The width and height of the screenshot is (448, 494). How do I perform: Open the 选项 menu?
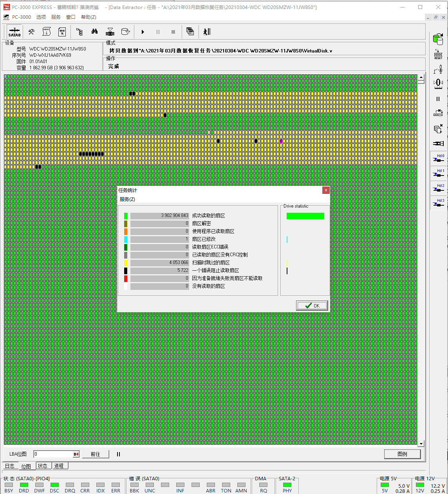[x=41, y=17]
